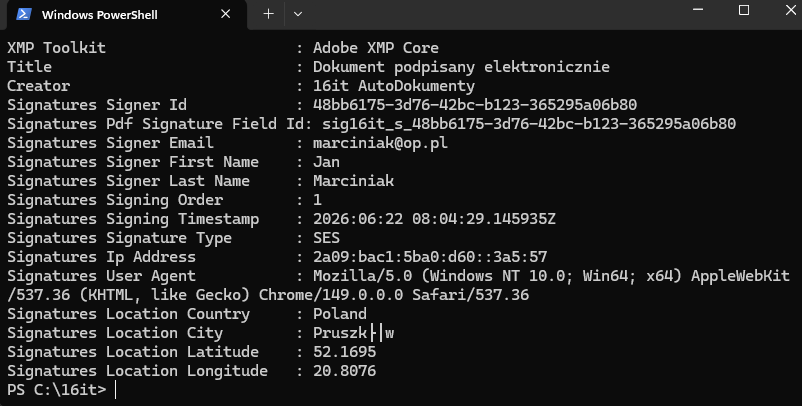
Task: Click the email marciniak@op.pl
Action: click(x=381, y=143)
